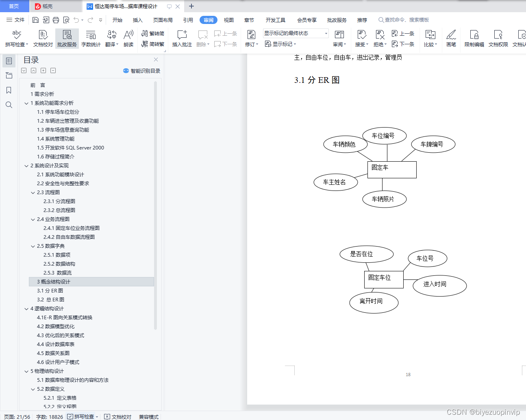
Task: Switch to the 插入 ribbon tab
Action: click(x=138, y=20)
